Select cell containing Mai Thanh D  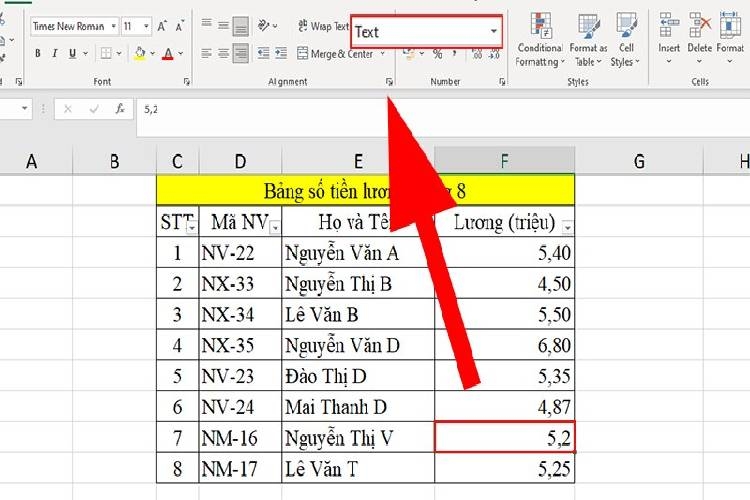[358, 407]
